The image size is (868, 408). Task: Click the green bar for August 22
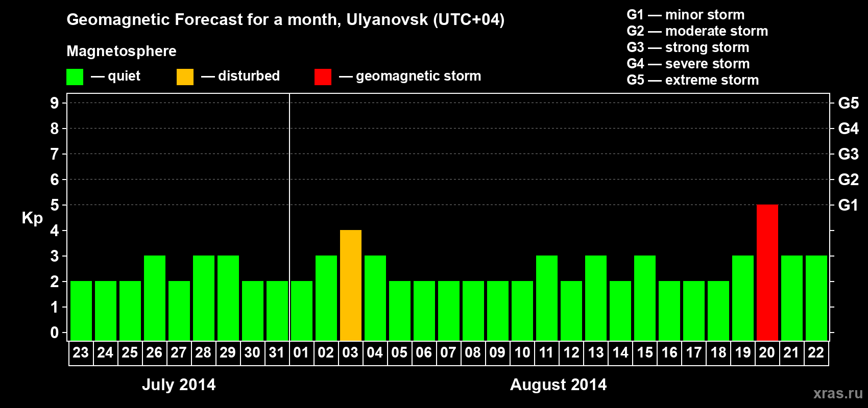point(816,298)
